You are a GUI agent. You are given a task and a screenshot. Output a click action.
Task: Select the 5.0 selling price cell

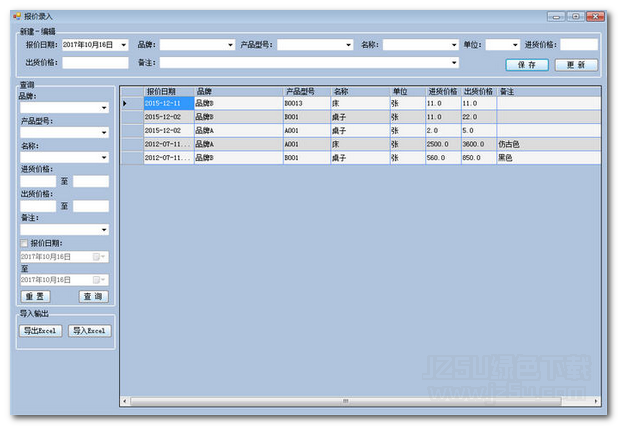[x=478, y=130]
